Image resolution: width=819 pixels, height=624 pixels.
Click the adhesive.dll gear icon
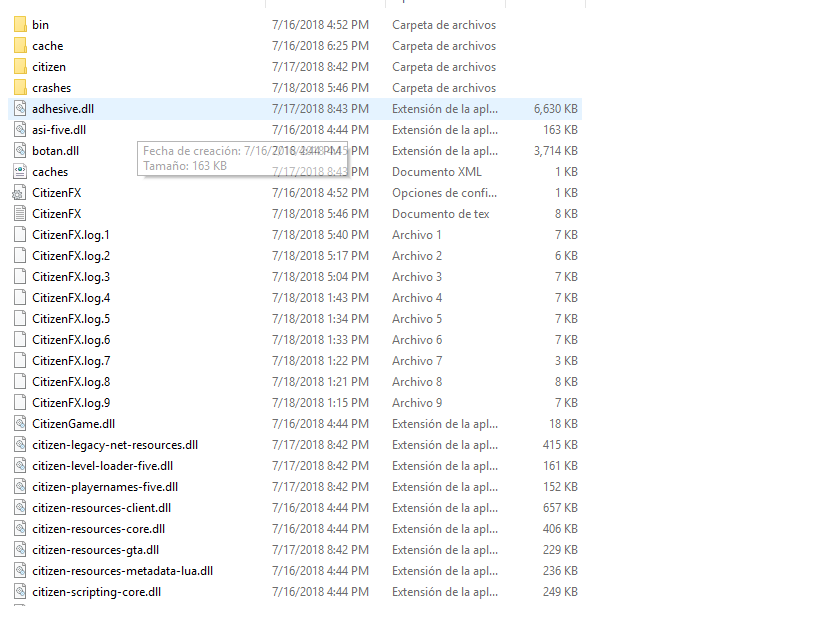coord(19,108)
